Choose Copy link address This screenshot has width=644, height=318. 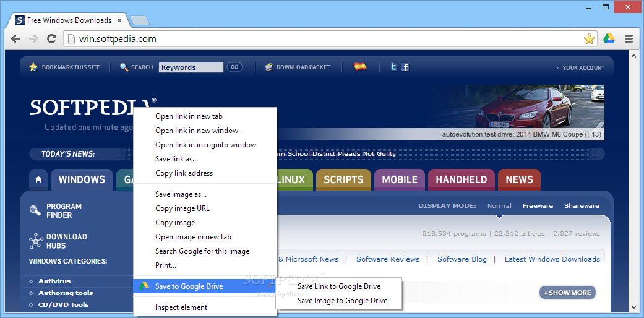tap(205, 173)
